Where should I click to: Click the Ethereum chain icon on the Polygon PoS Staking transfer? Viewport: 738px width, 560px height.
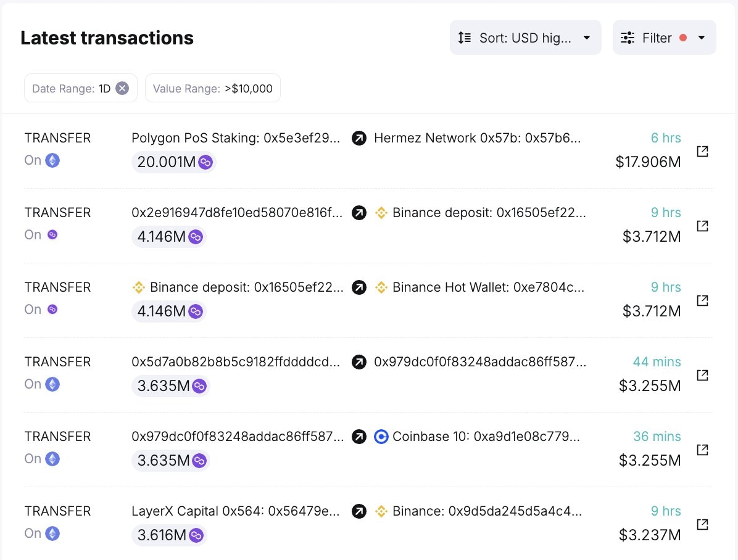point(52,160)
